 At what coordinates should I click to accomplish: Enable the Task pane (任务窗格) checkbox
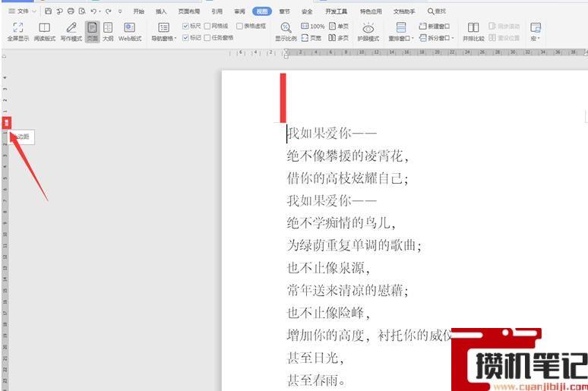click(219, 37)
